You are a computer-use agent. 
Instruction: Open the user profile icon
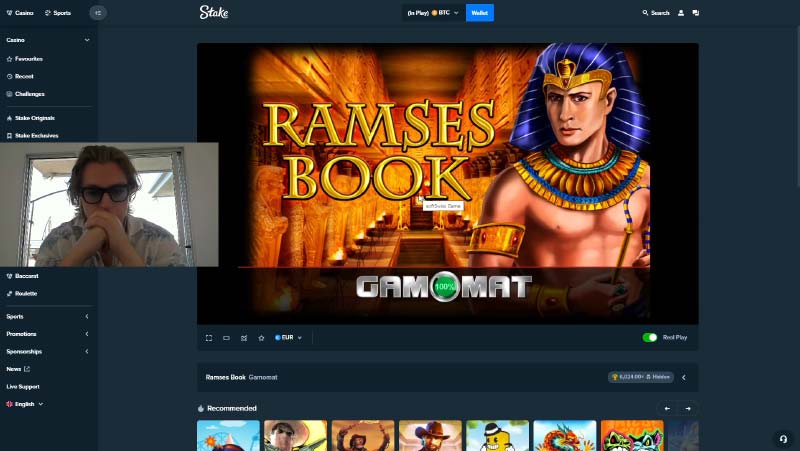(x=681, y=13)
